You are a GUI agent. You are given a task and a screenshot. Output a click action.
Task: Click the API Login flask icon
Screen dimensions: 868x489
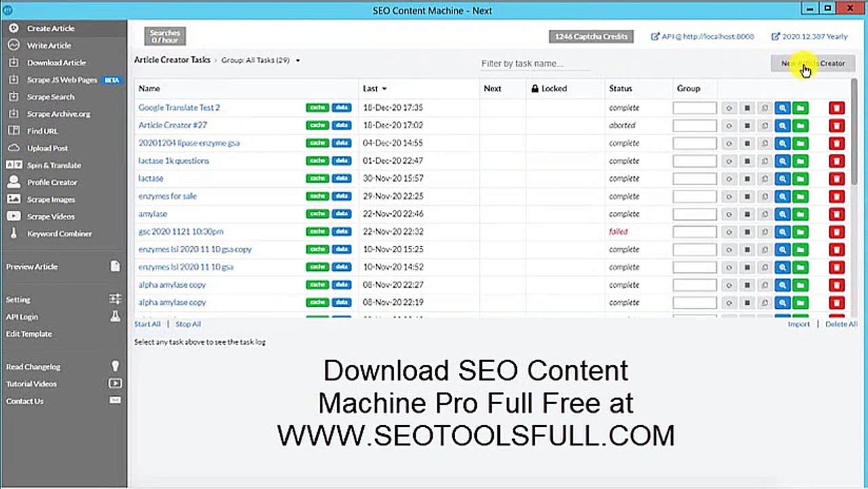tap(115, 316)
